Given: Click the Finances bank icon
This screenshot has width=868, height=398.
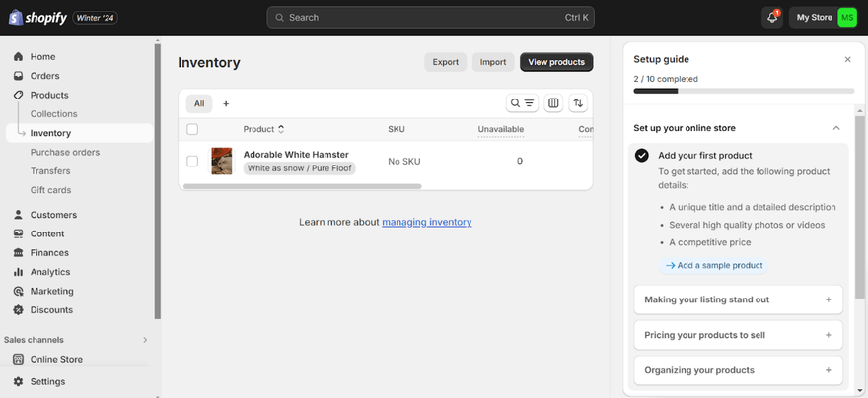Looking at the screenshot, I should click(x=19, y=252).
